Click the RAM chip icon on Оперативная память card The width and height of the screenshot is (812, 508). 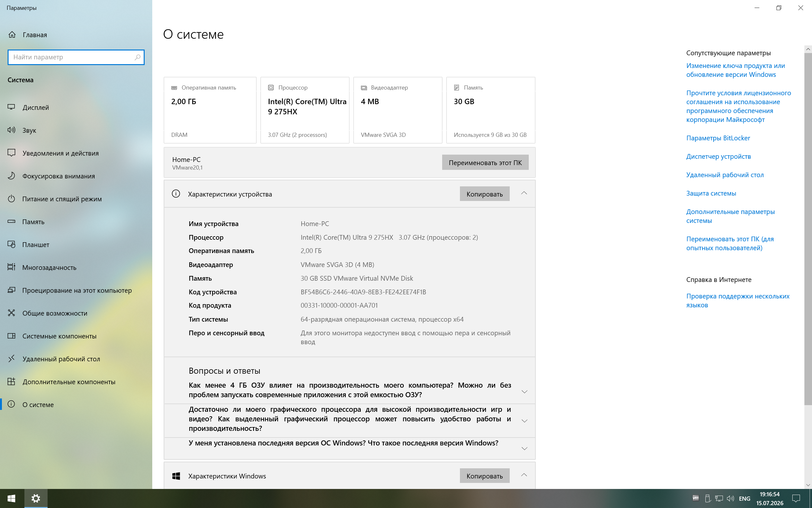[x=174, y=88]
